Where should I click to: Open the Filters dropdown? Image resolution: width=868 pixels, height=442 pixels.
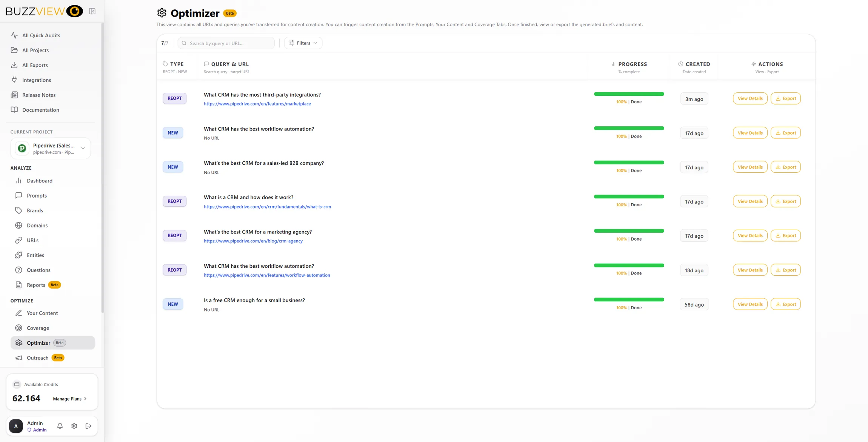pyautogui.click(x=303, y=43)
